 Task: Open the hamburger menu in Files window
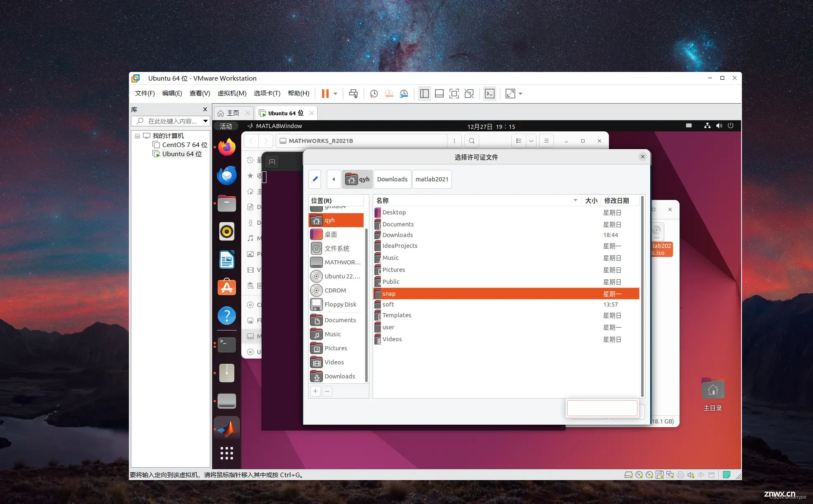tap(547, 141)
